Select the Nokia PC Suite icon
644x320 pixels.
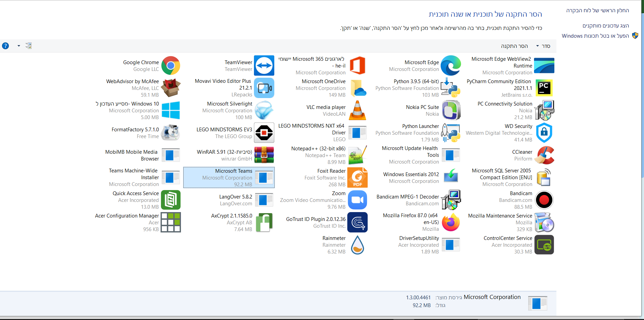tap(451, 110)
